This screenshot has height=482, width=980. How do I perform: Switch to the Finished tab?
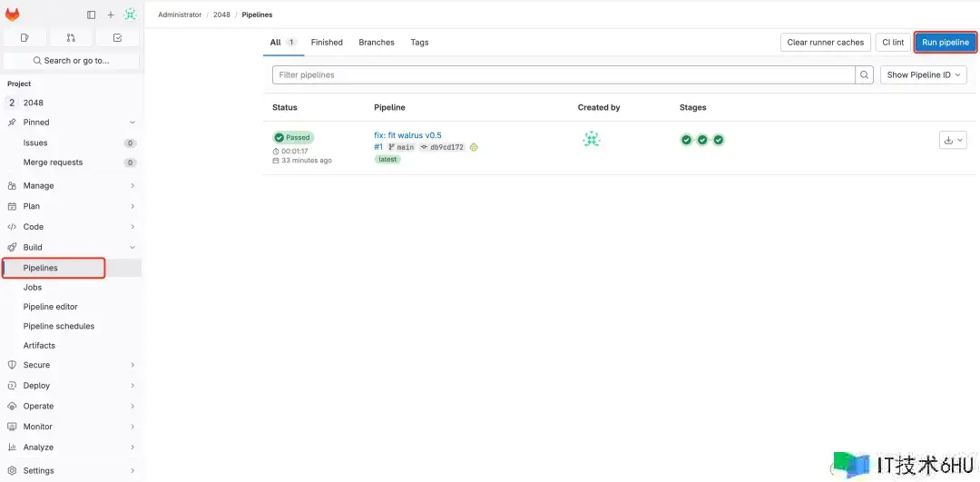(327, 43)
